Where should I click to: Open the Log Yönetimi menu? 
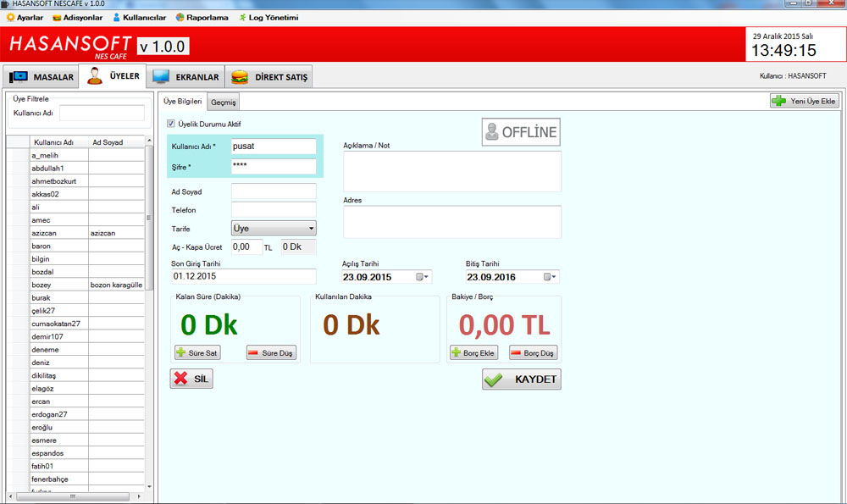pyautogui.click(x=268, y=17)
